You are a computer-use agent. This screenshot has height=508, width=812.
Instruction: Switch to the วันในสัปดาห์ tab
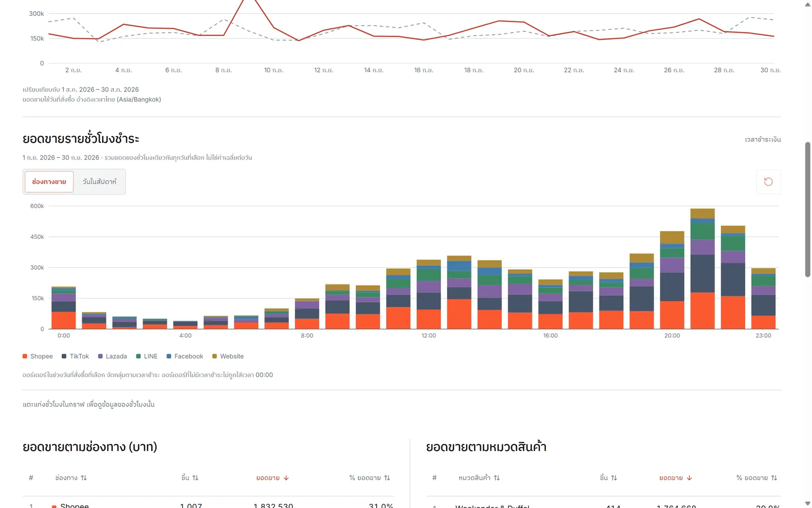[99, 182]
